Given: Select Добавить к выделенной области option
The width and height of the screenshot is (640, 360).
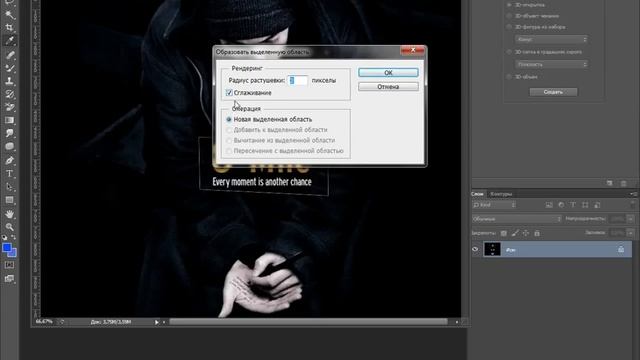Looking at the screenshot, I should point(229,130).
